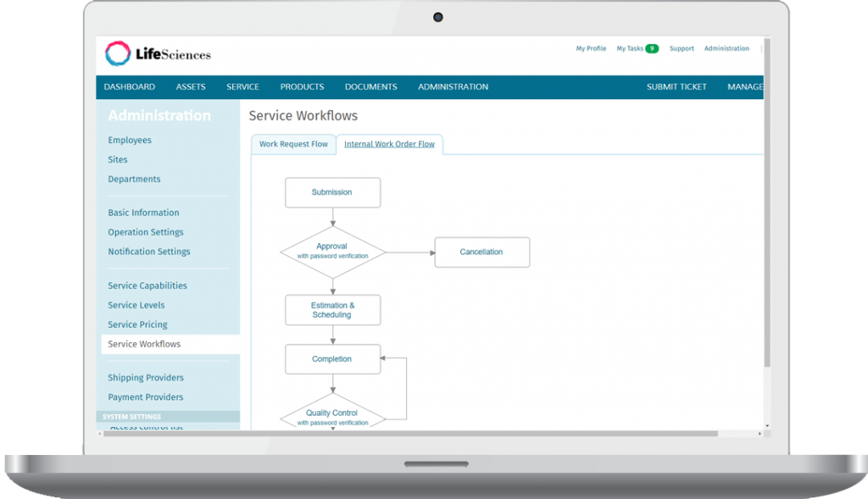Click the Service Workflows page heading
The image size is (868, 499).
(303, 115)
